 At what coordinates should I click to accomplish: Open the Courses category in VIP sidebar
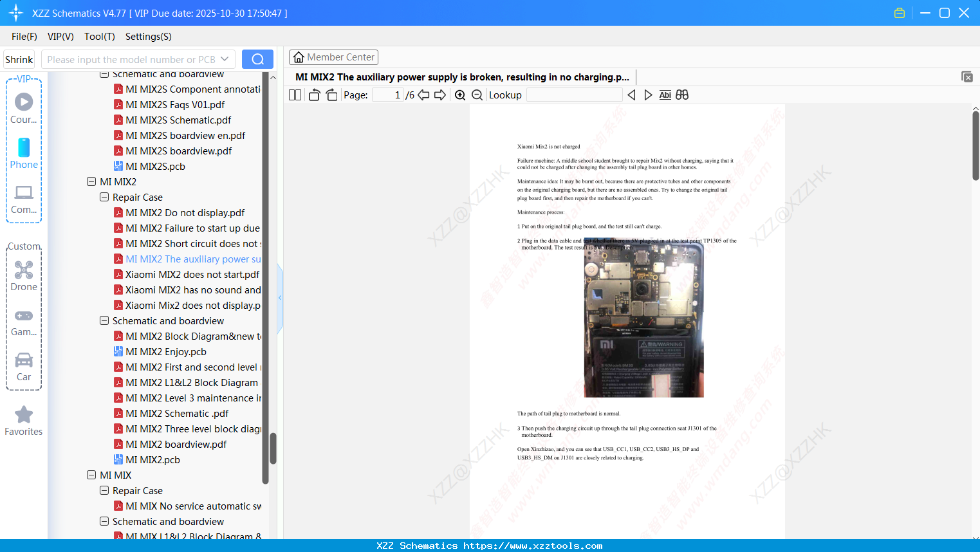[24, 108]
